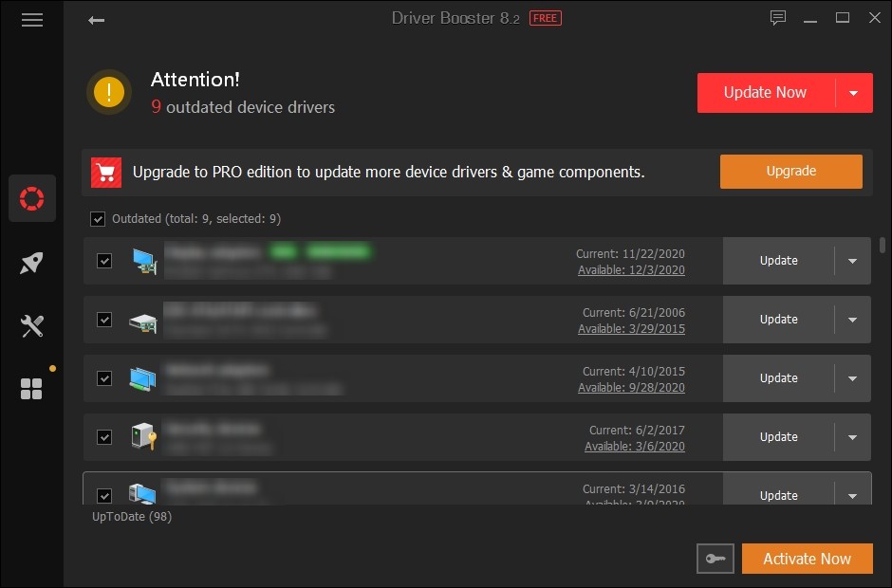Click the display adapter device icon dated 11/22/2020
The width and height of the screenshot is (892, 588).
coord(144,261)
